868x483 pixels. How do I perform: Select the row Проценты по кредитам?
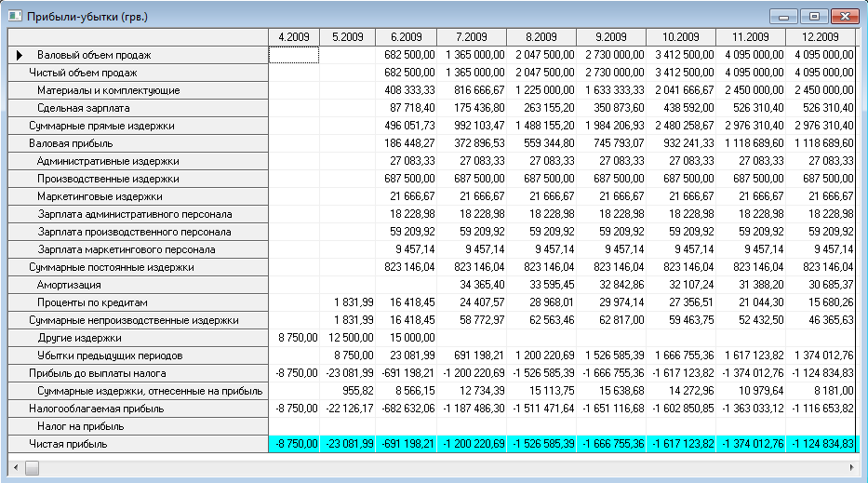[x=139, y=303]
